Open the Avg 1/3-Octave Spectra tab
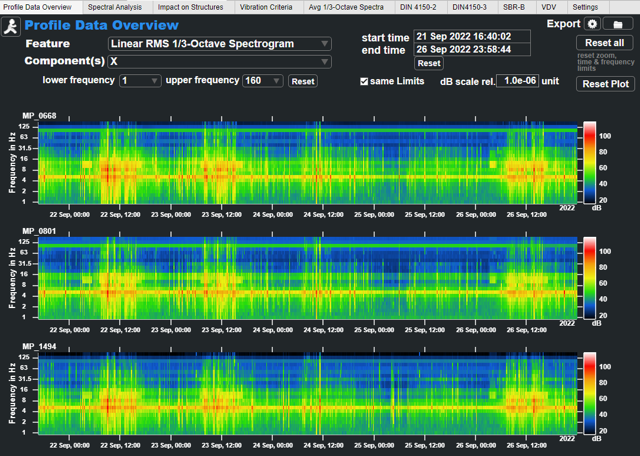The image size is (640, 456). click(x=345, y=7)
